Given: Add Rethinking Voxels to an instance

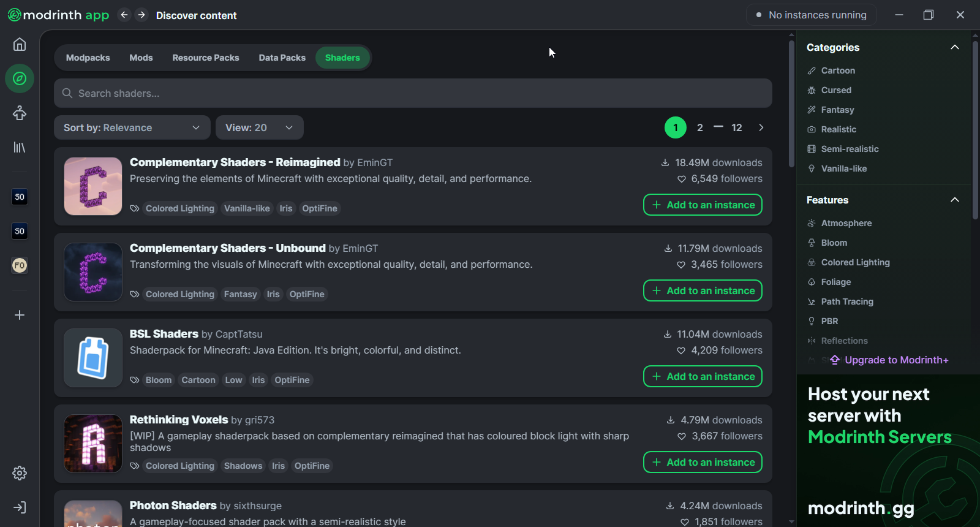Looking at the screenshot, I should click(703, 462).
